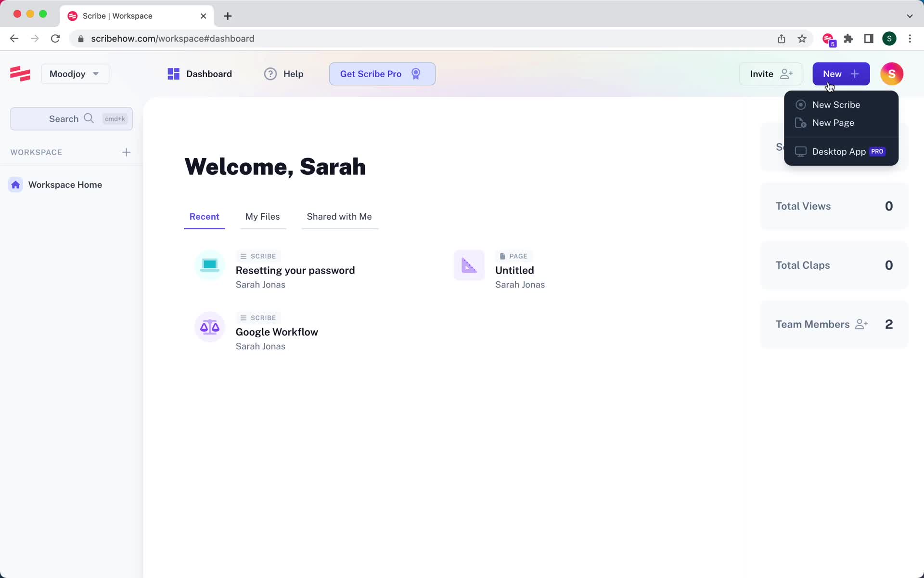Click the New Scribe option
The width and height of the screenshot is (924, 578).
tap(836, 105)
